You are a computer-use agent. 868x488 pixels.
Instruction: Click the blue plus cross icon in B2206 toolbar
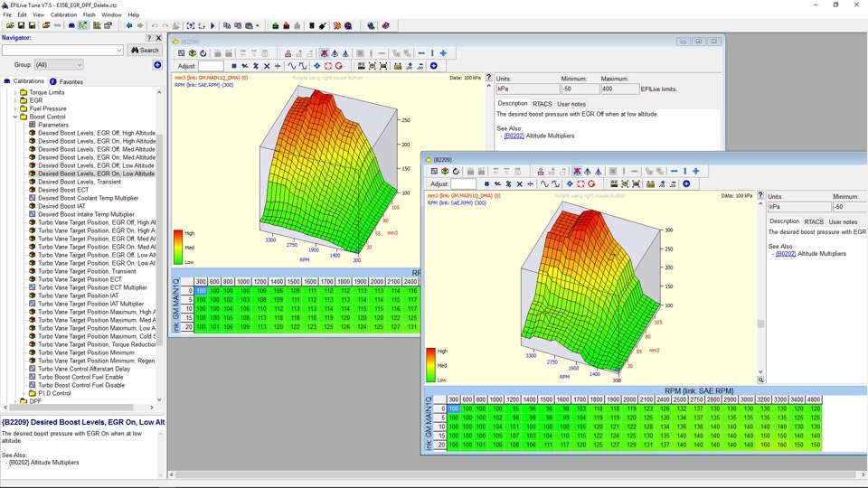[443, 53]
